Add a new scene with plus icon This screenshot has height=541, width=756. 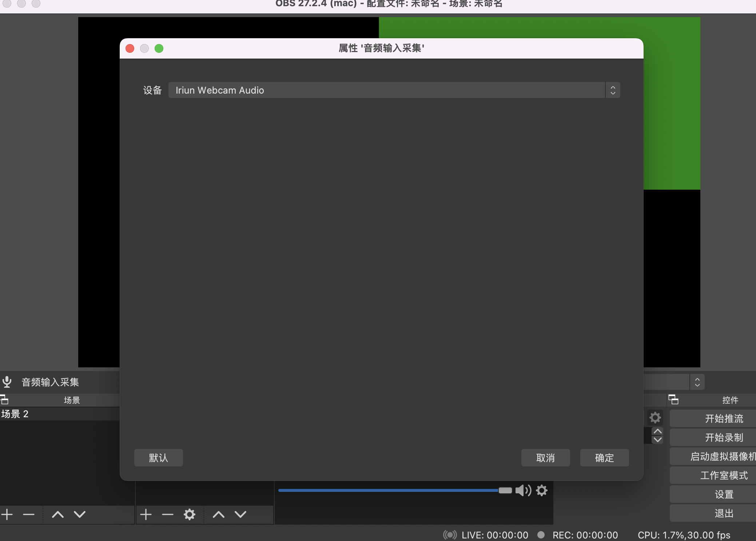click(x=7, y=514)
